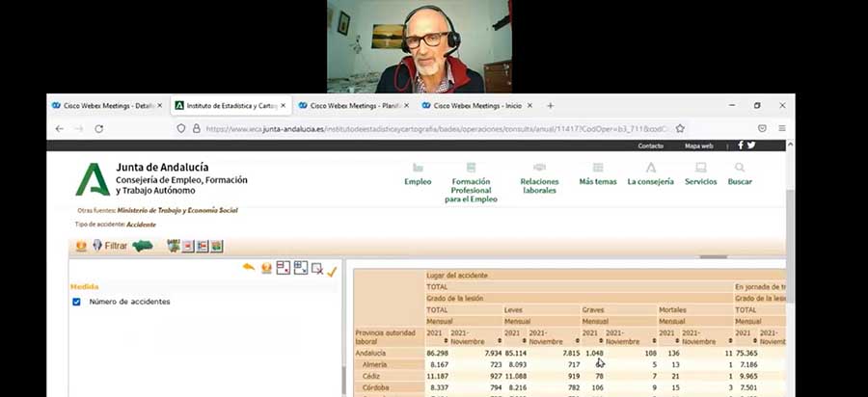Click the browser address bar URL

coord(434,127)
